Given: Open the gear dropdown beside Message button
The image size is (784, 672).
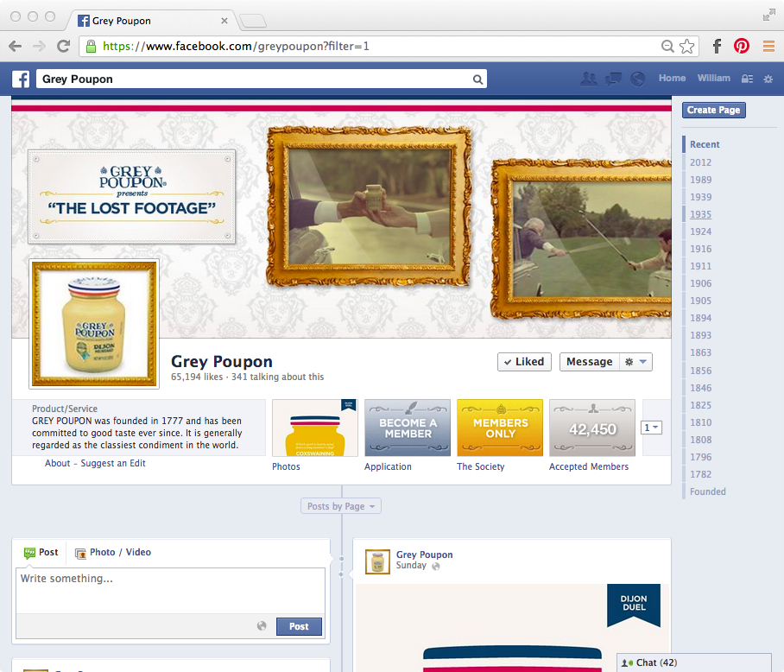Looking at the screenshot, I should [x=636, y=361].
